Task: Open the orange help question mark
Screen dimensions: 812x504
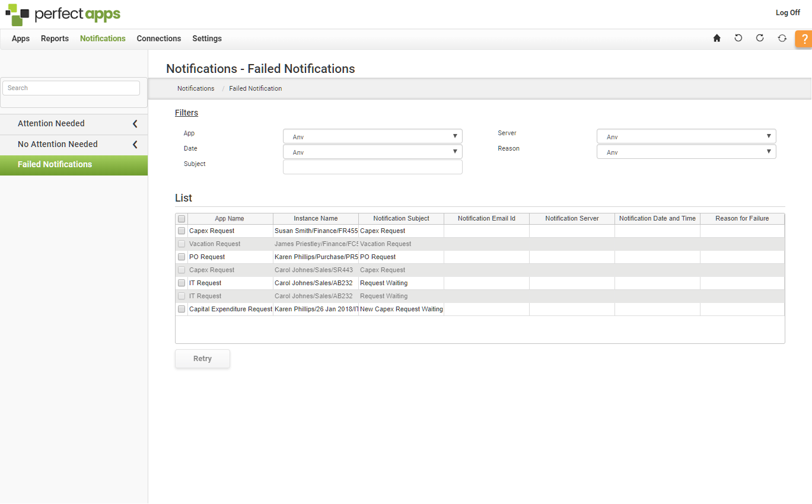Action: pos(804,39)
